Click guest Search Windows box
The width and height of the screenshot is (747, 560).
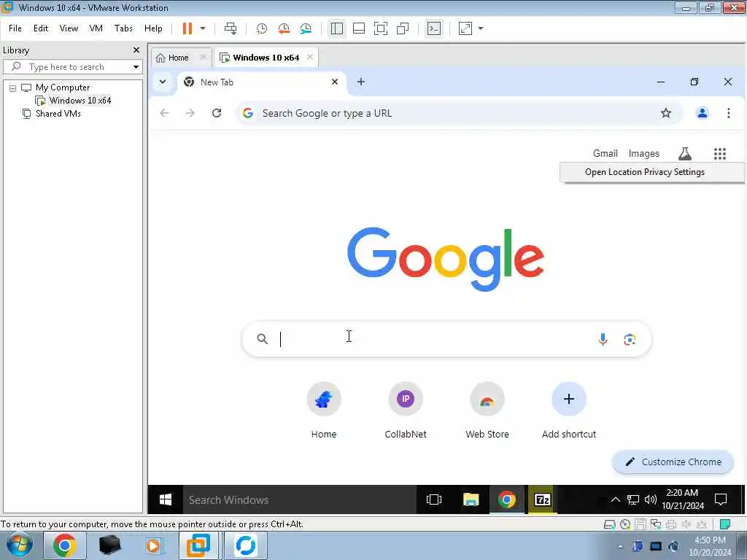click(x=300, y=499)
